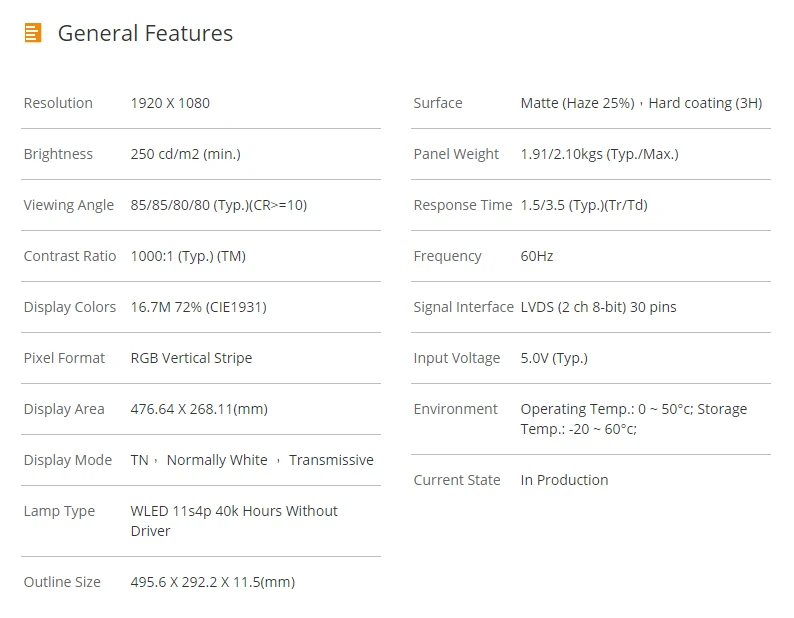Click the Display Colors label
The width and height of the screenshot is (794, 618).
coord(70,307)
